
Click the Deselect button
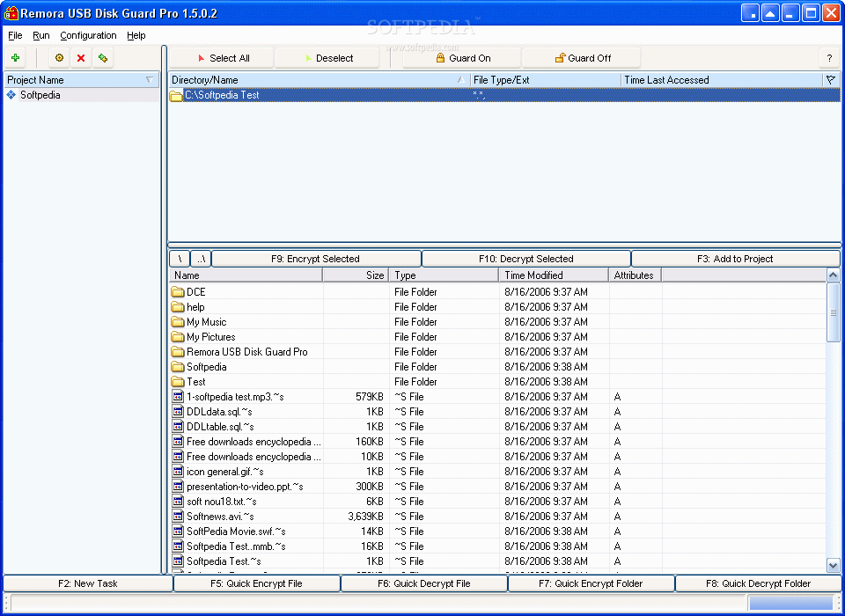click(x=327, y=58)
